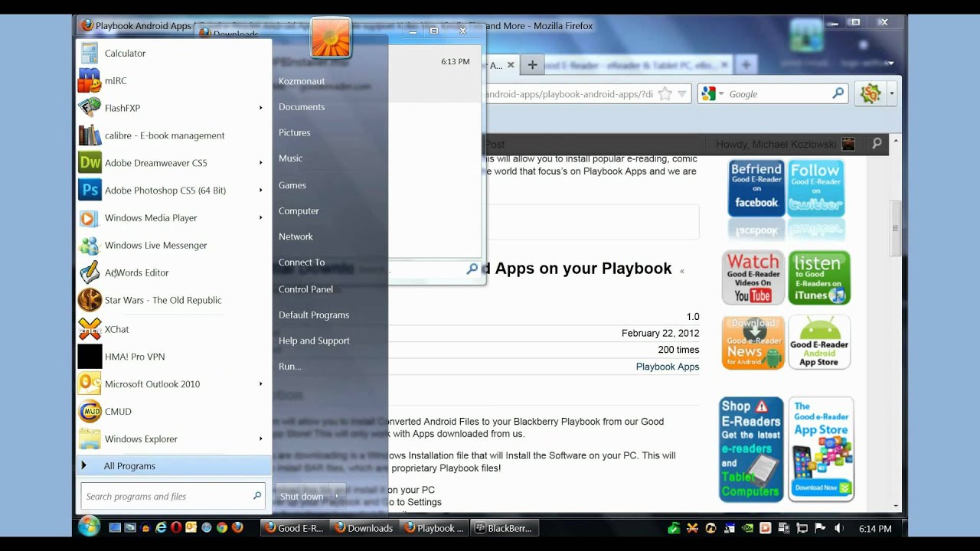Click the network tray icon
The width and height of the screenshot is (980, 551).
click(802, 528)
